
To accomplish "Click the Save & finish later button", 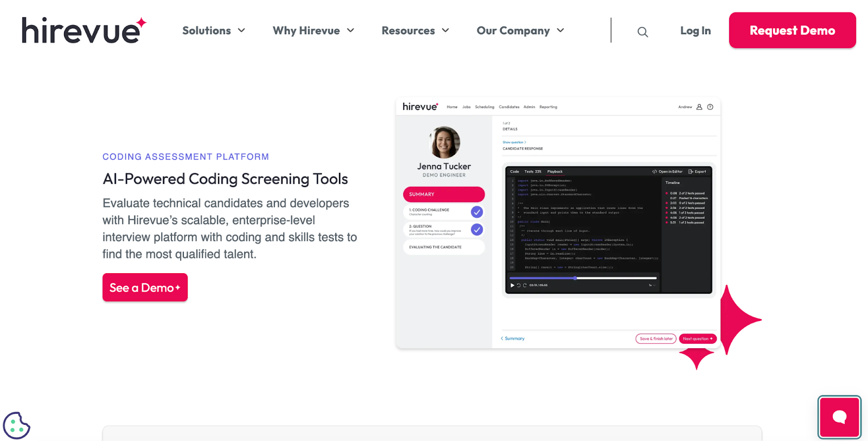I will (x=656, y=339).
